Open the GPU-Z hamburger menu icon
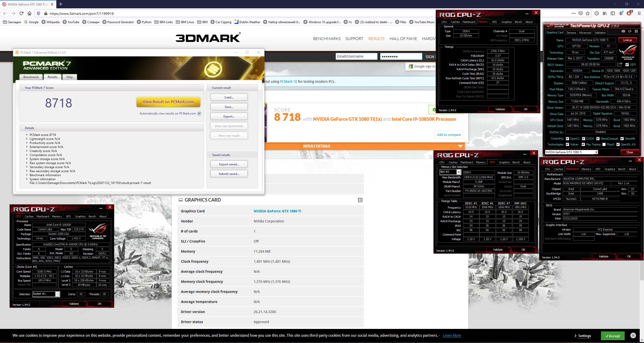Screen dimensions: 644x343 (636, 31)
